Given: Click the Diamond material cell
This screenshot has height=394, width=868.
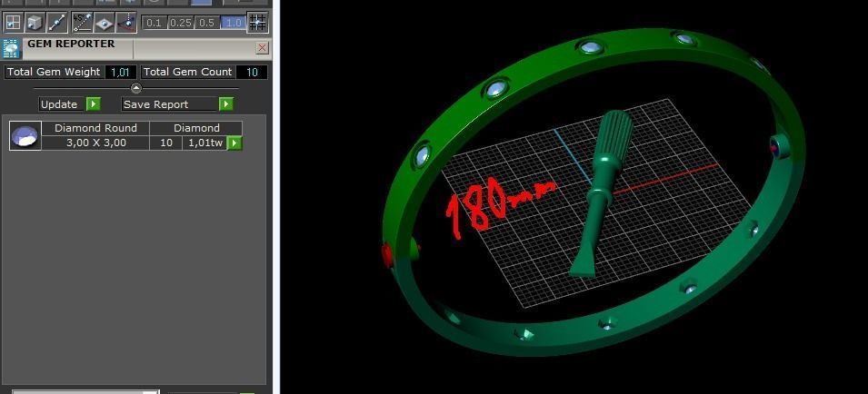Looking at the screenshot, I should [196, 128].
